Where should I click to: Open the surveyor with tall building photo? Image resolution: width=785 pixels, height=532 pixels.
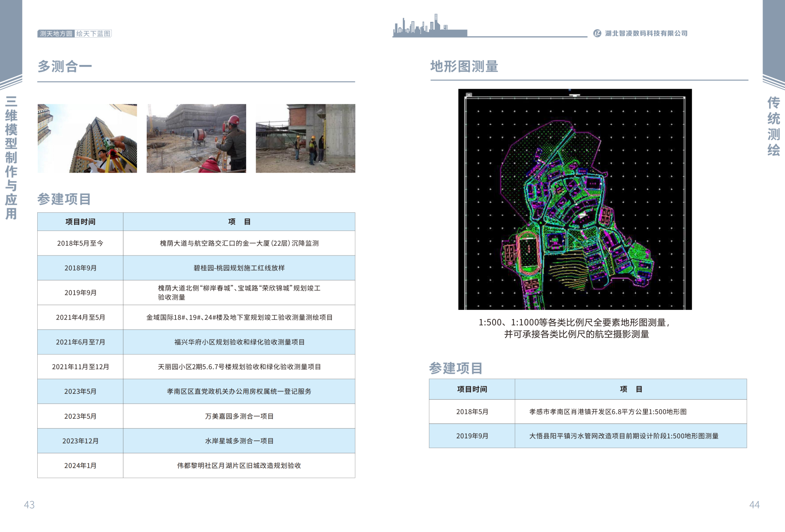pos(87,138)
